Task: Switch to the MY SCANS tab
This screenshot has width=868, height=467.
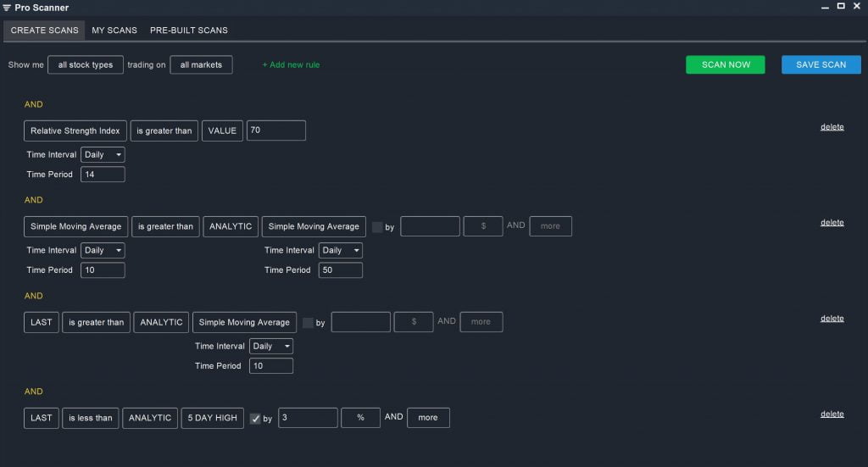Action: [x=114, y=31]
